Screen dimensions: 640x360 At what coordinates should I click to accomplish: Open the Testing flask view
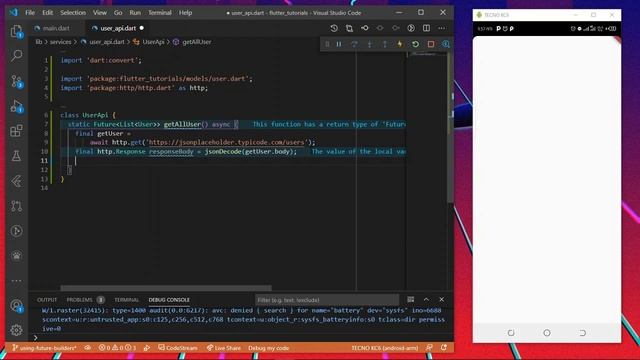(16, 156)
